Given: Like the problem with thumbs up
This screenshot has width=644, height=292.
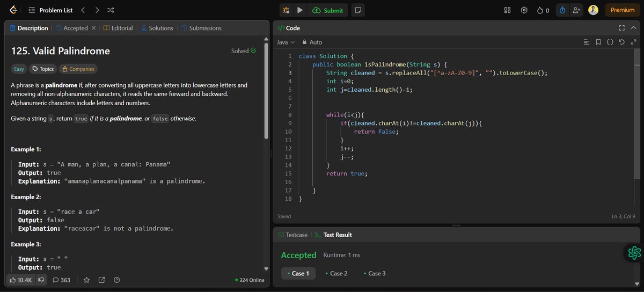Looking at the screenshot, I should pyautogui.click(x=21, y=280).
